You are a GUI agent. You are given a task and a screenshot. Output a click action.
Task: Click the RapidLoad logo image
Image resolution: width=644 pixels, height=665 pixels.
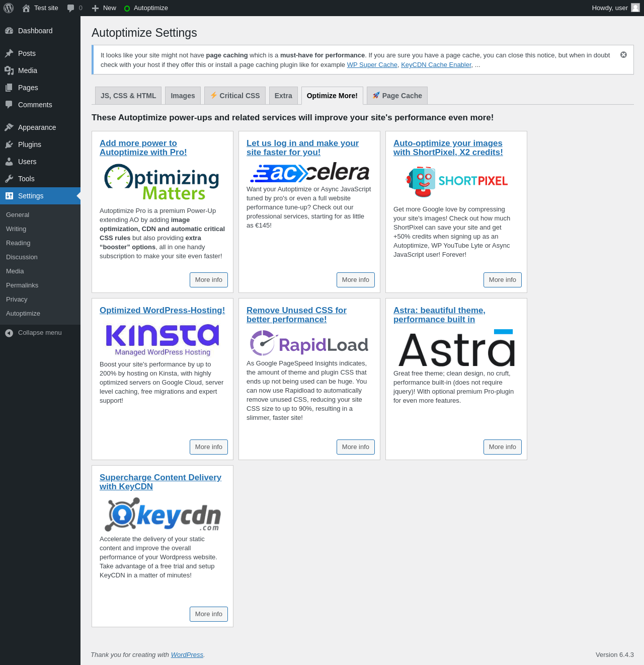309,343
